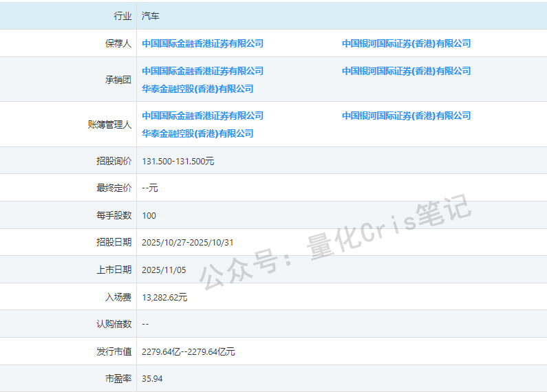Select the 上市日期 row label
Viewport: 547px width, 392px height.
tap(114, 270)
